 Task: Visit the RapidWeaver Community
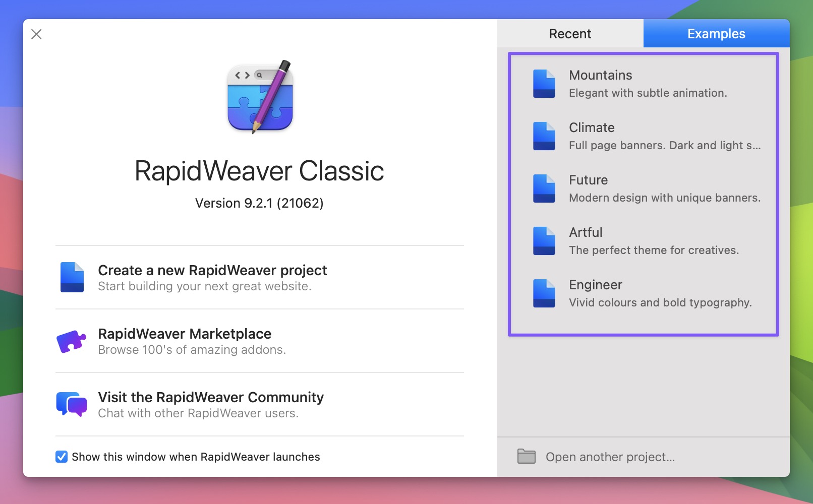click(211, 398)
